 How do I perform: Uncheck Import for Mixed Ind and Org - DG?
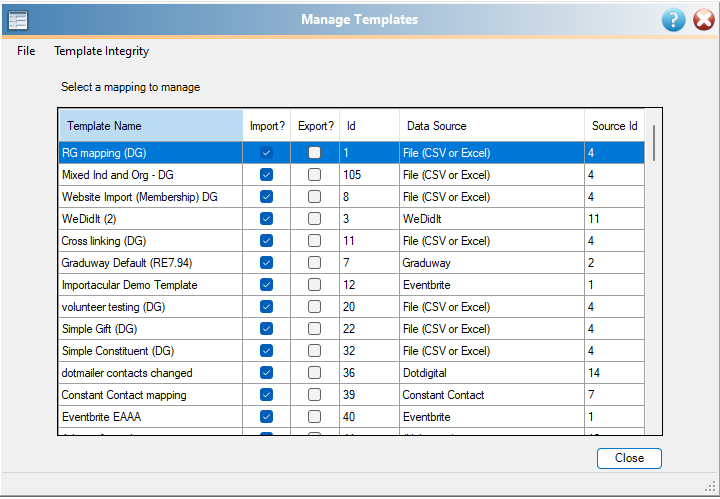(x=266, y=174)
